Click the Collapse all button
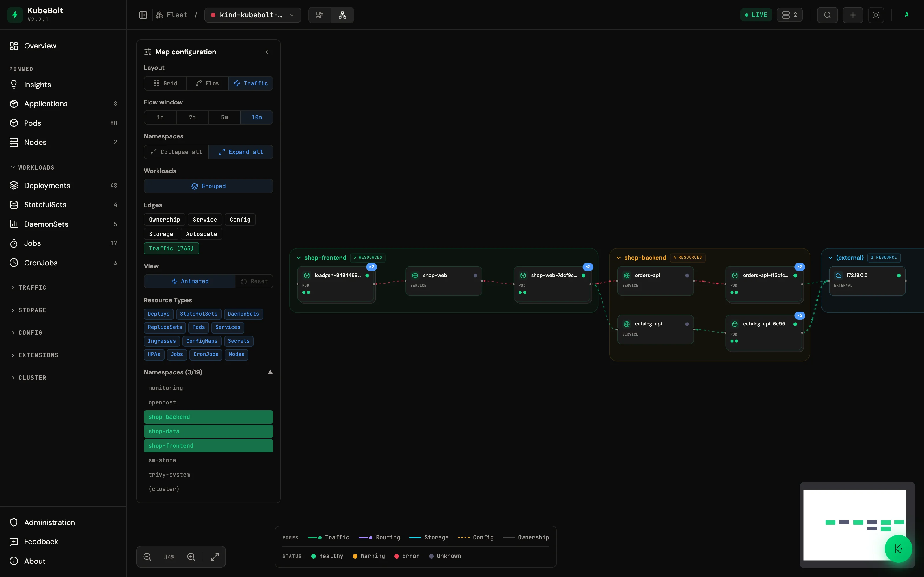 point(176,152)
